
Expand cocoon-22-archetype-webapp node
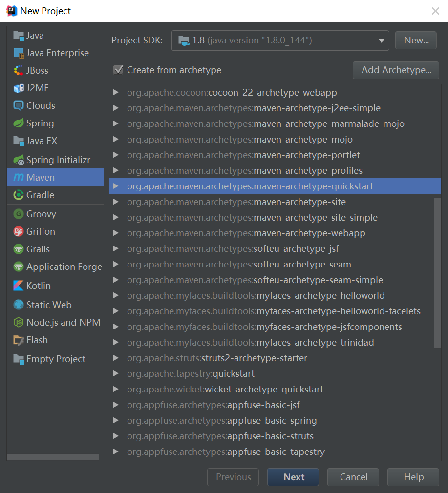coord(116,92)
